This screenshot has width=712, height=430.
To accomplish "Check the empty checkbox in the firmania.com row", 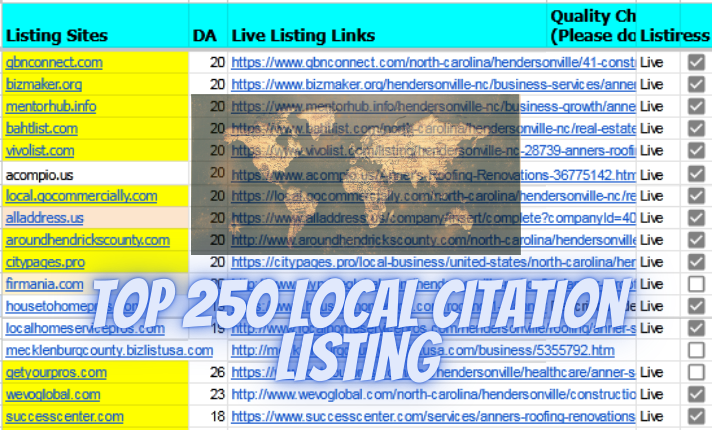I will (696, 284).
